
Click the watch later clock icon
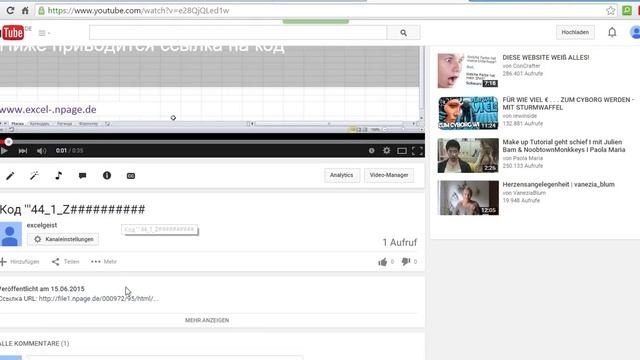click(371, 151)
